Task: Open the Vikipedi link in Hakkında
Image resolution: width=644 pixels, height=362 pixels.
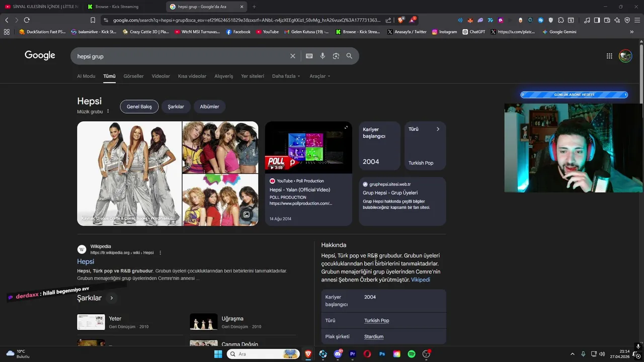Action: [421, 280]
